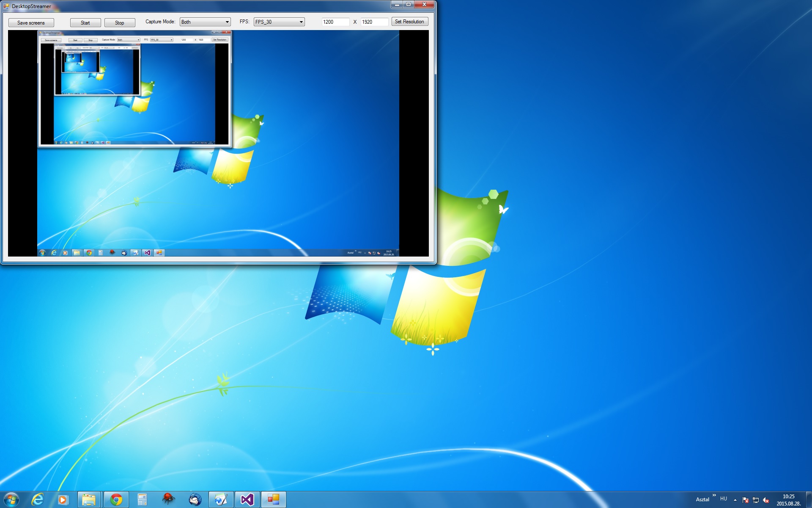The width and height of the screenshot is (812, 508).
Task: Click the streamed desktop preview image
Action: (218, 143)
